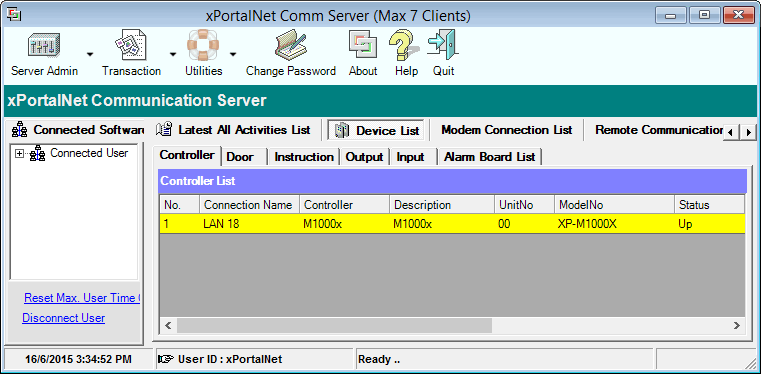
Task: Click the date and time in status bar
Action: tap(78, 359)
